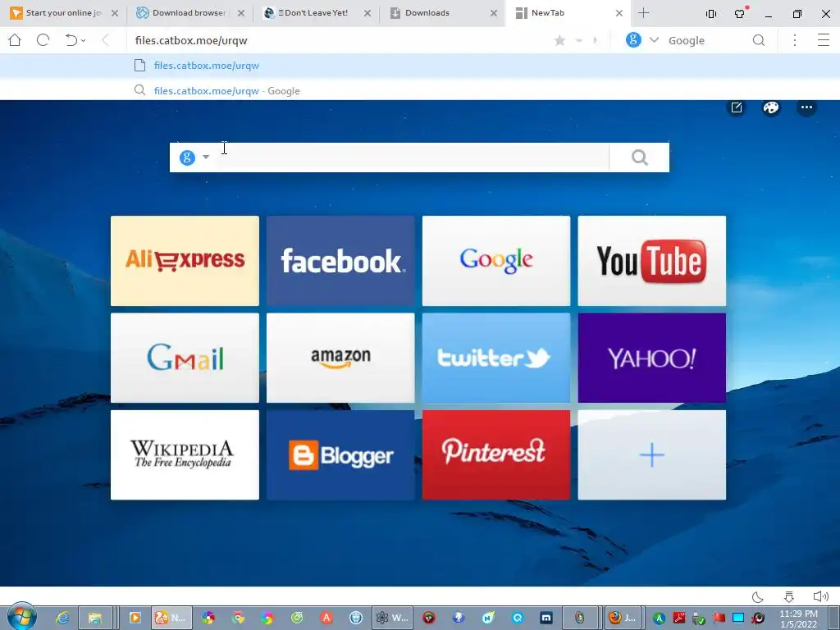This screenshot has height=630, width=840.
Task: Close the "Download browser" tab
Action: pyautogui.click(x=241, y=13)
